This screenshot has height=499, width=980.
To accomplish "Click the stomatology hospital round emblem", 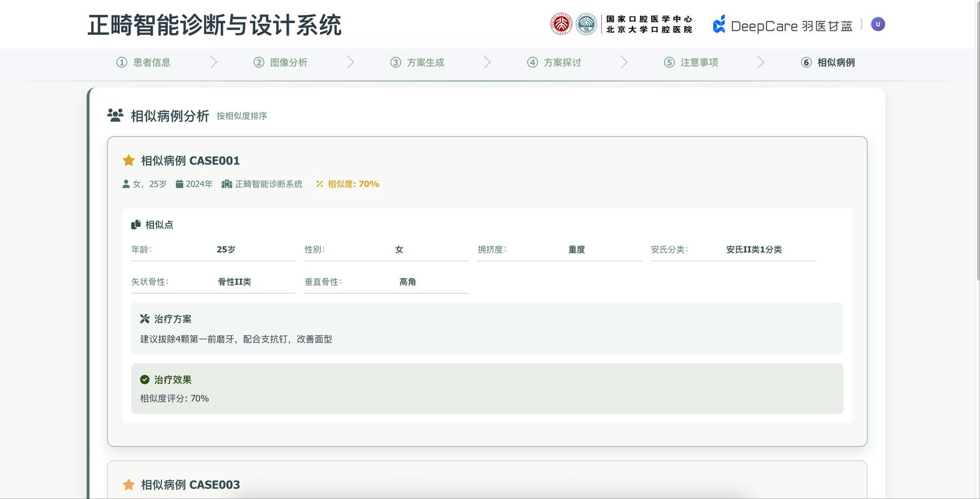I will pos(586,24).
